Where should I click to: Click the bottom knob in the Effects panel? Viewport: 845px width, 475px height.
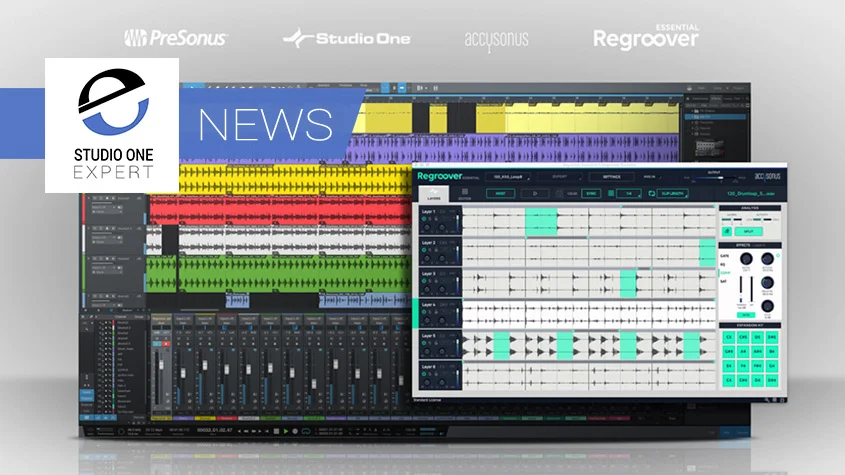point(767,306)
